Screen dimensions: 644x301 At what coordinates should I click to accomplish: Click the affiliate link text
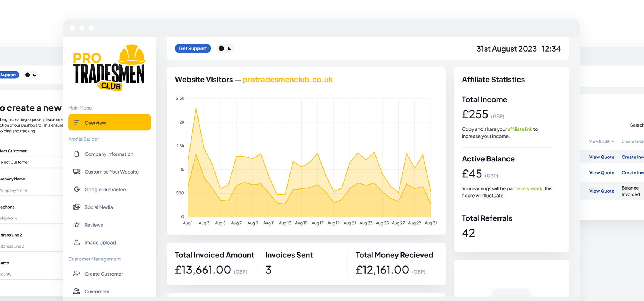(520, 129)
